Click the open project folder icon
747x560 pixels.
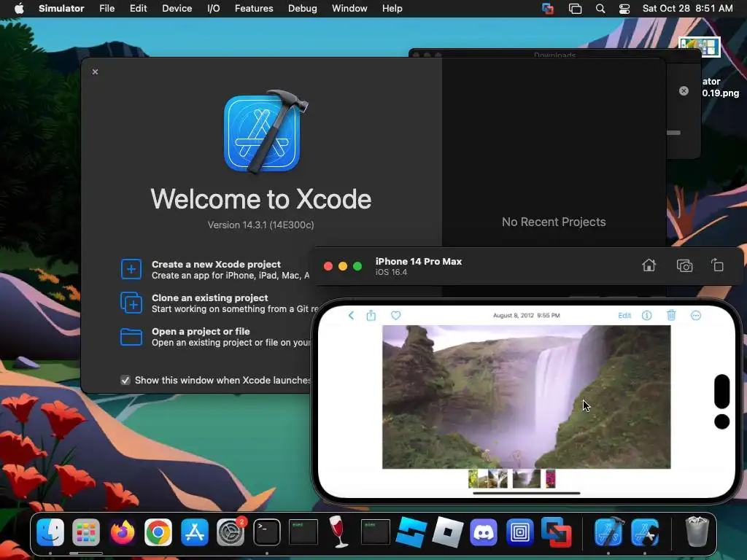tap(131, 337)
